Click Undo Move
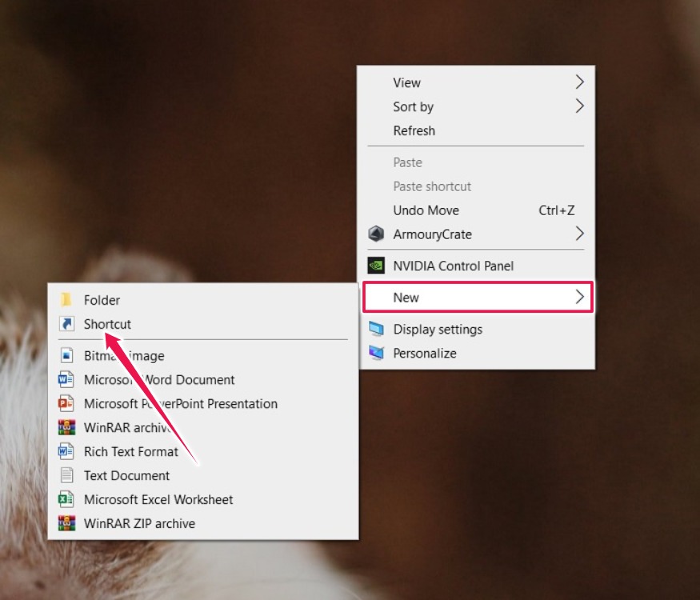 click(x=426, y=210)
